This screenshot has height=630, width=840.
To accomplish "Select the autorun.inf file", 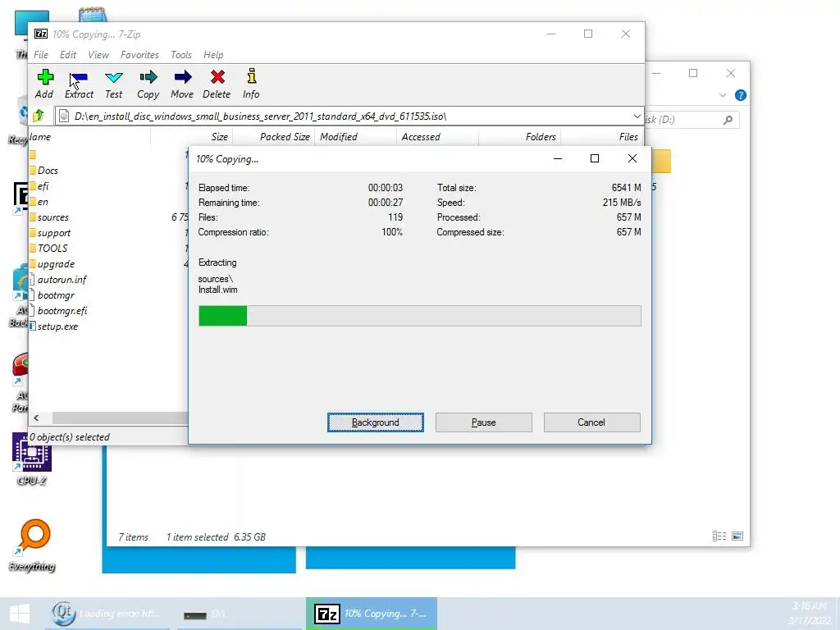I will tap(62, 279).
